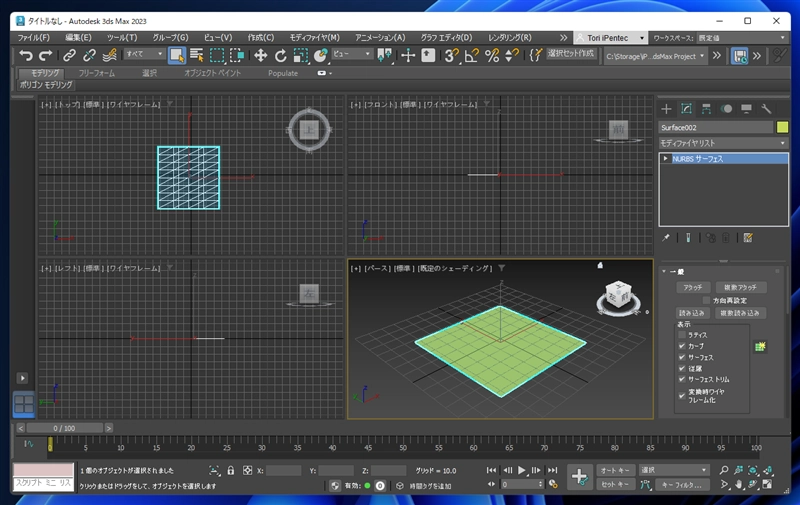
Task: Click the 読み込み button
Action: coord(692,313)
